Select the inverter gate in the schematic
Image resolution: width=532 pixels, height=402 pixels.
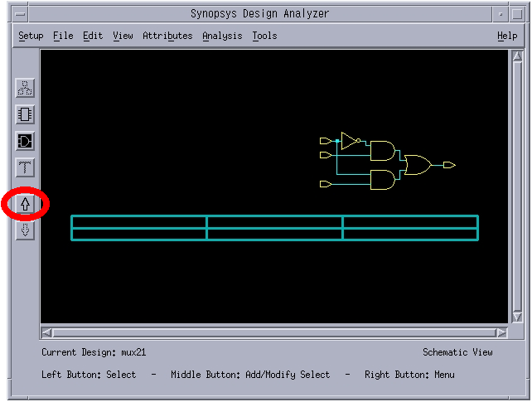[x=351, y=140]
